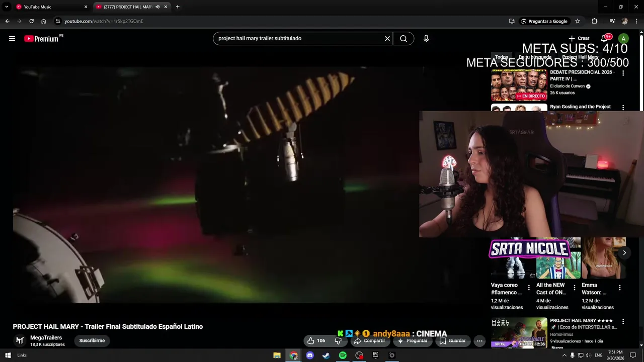Save video with Guardar button
644x362 pixels.
point(452,340)
